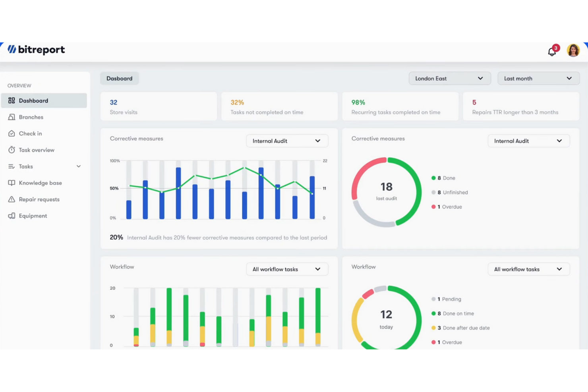This screenshot has width=588, height=392.
Task: Click the notification bell icon
Action: [552, 52]
